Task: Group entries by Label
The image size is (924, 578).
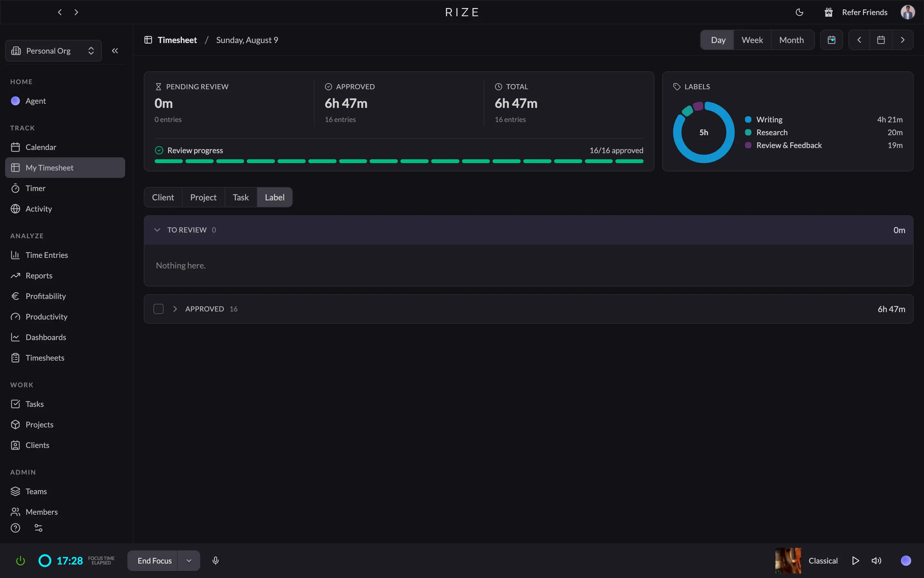Action: [275, 197]
